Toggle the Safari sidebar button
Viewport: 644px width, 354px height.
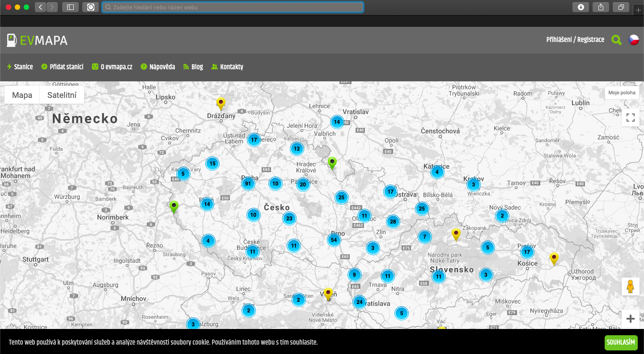70,7
